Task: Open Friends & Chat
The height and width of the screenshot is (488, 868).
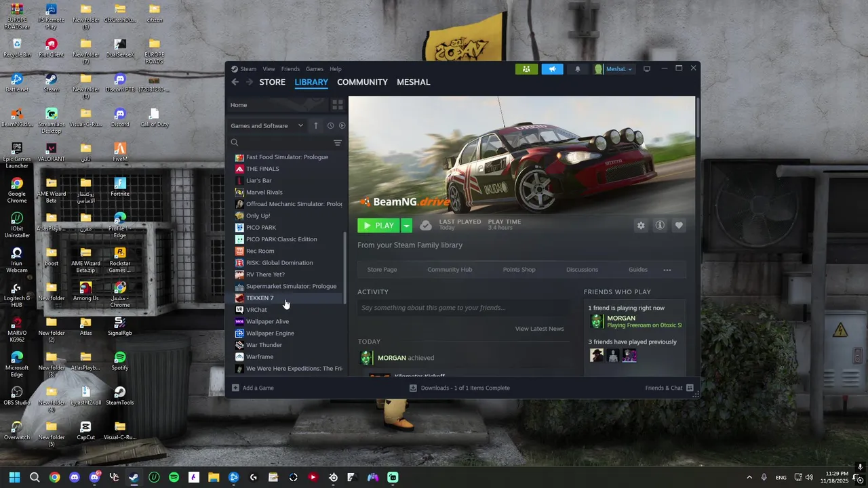Action: 669,388
